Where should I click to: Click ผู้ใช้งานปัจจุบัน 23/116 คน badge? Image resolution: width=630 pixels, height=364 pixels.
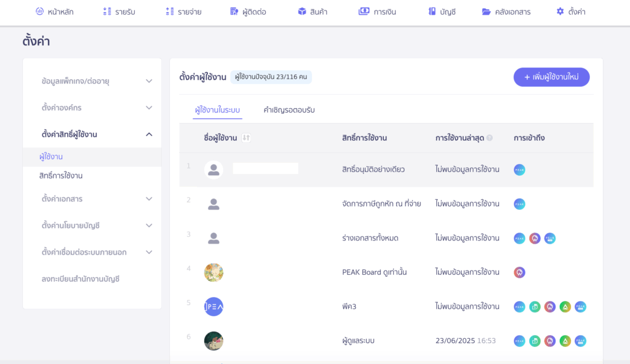click(x=271, y=77)
